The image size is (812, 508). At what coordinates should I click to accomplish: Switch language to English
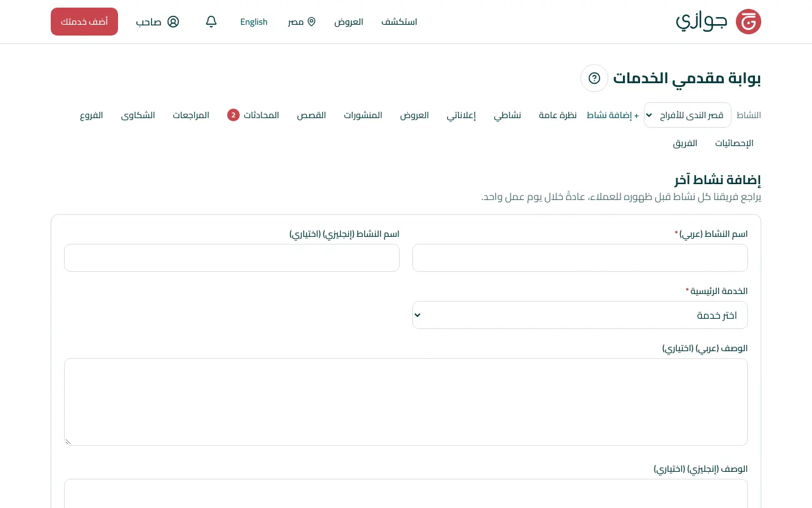(254, 22)
